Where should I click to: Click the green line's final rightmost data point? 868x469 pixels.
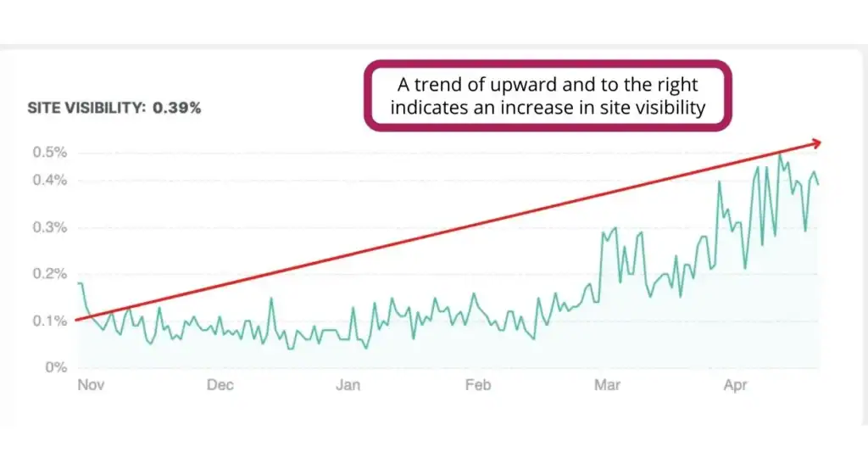pos(818,184)
